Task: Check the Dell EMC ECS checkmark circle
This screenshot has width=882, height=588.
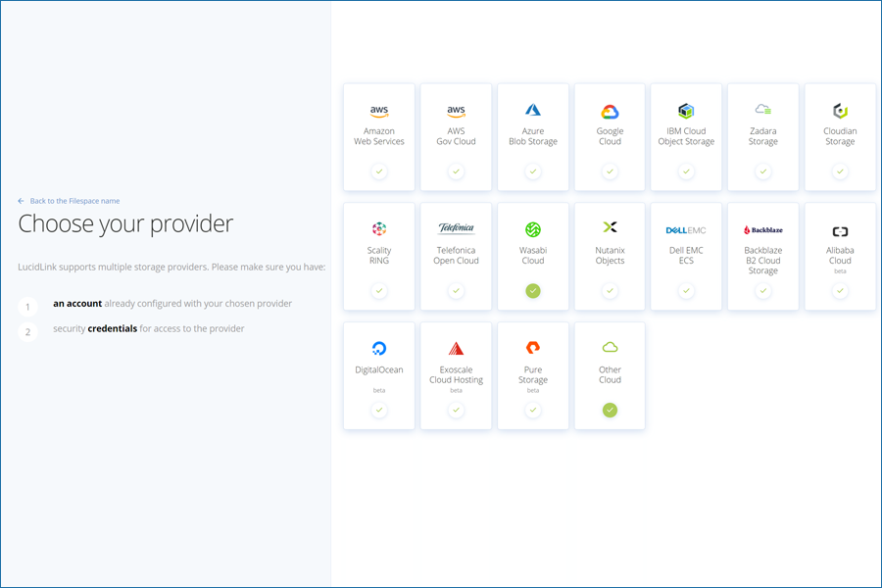Action: (x=686, y=291)
